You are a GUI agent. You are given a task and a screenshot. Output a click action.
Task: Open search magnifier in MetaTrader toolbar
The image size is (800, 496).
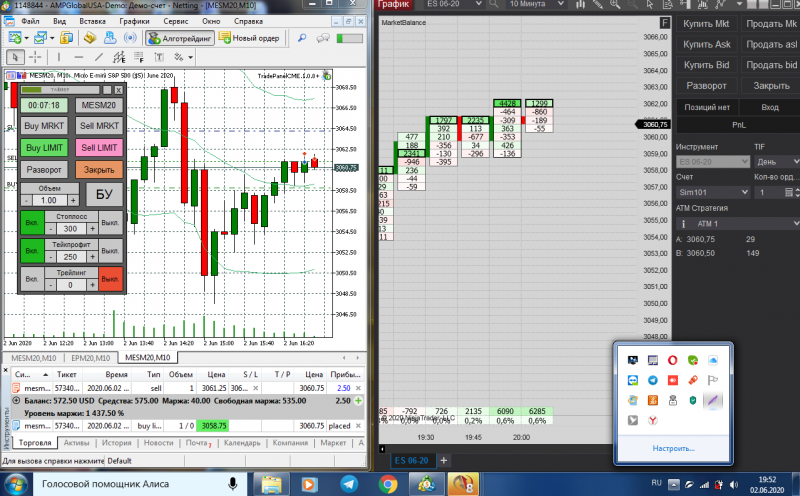click(x=302, y=38)
